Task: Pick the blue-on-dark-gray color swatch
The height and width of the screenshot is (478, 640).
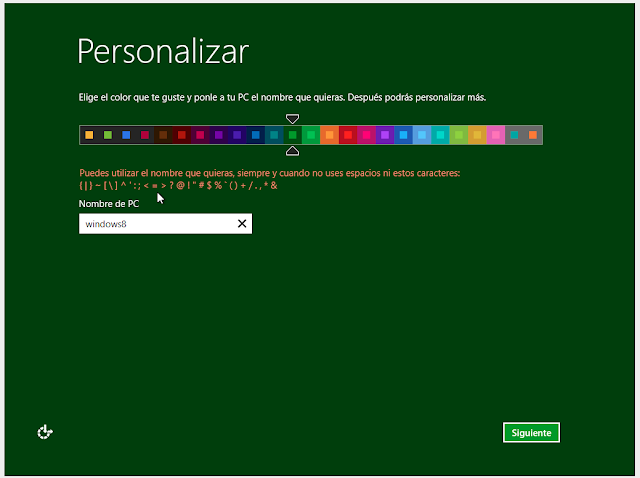Action: (x=126, y=135)
